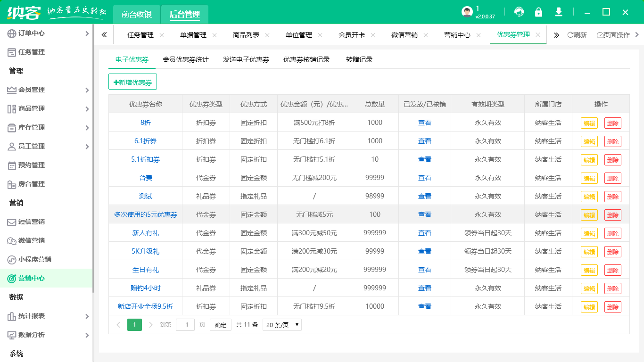Click the user avatar icon
644x362 pixels.
467,12
